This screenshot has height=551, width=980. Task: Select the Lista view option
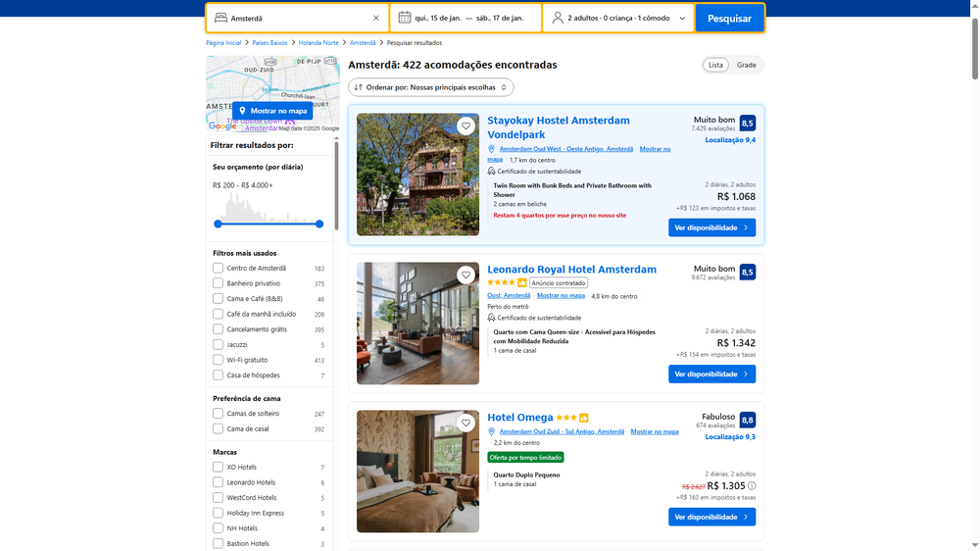click(x=715, y=65)
